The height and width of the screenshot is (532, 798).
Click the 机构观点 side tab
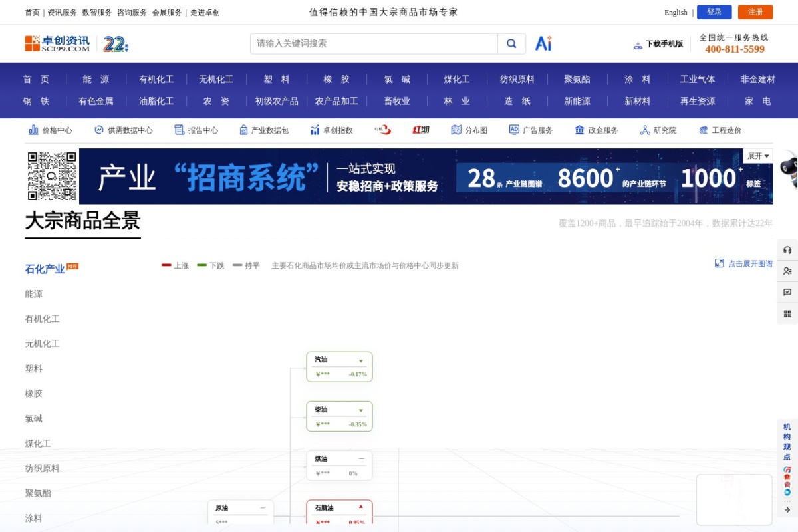(x=787, y=442)
